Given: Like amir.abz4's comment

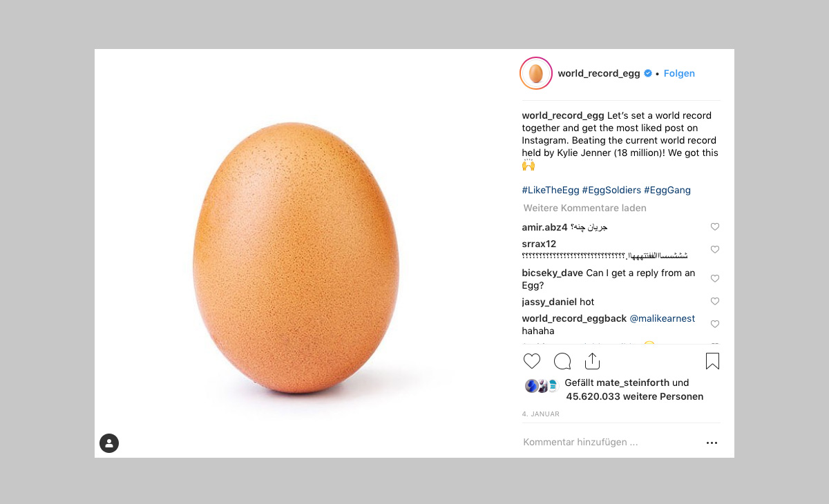Looking at the screenshot, I should pyautogui.click(x=715, y=226).
